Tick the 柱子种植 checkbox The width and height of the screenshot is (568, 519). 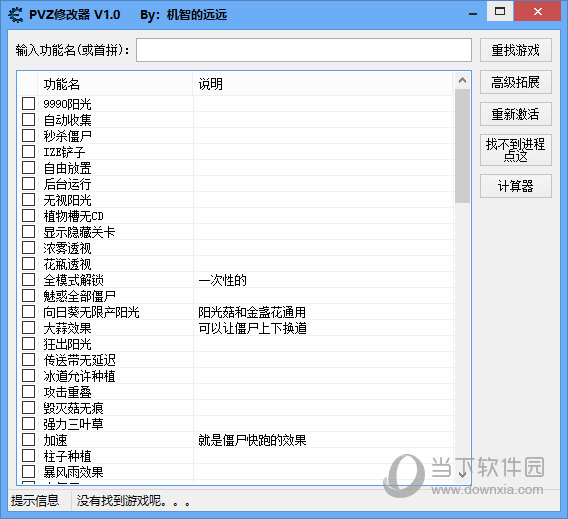[28, 456]
